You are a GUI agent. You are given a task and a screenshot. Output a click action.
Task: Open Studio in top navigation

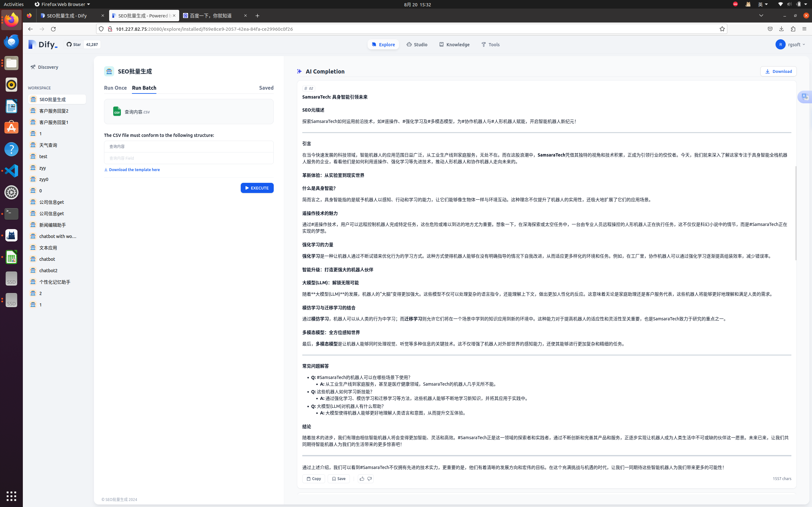[417, 44]
